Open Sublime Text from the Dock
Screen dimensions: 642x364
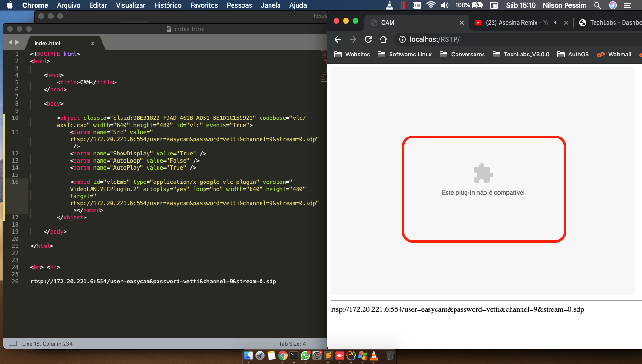328,355
